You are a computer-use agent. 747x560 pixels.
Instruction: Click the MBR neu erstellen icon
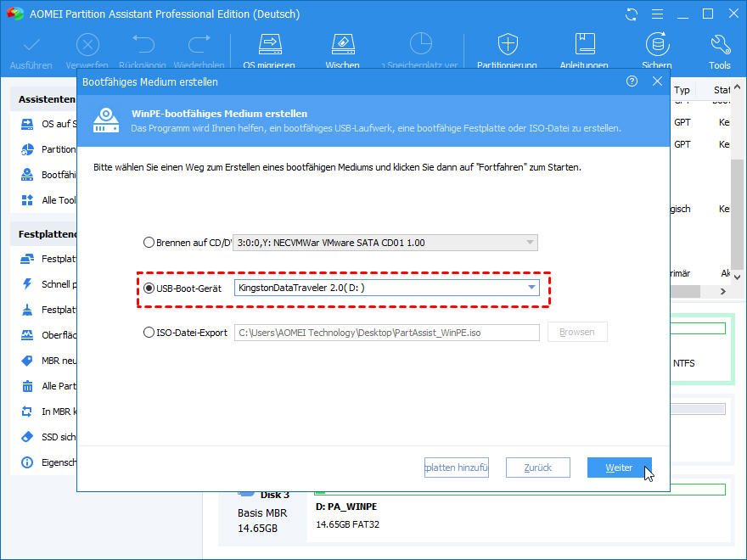click(x=27, y=361)
